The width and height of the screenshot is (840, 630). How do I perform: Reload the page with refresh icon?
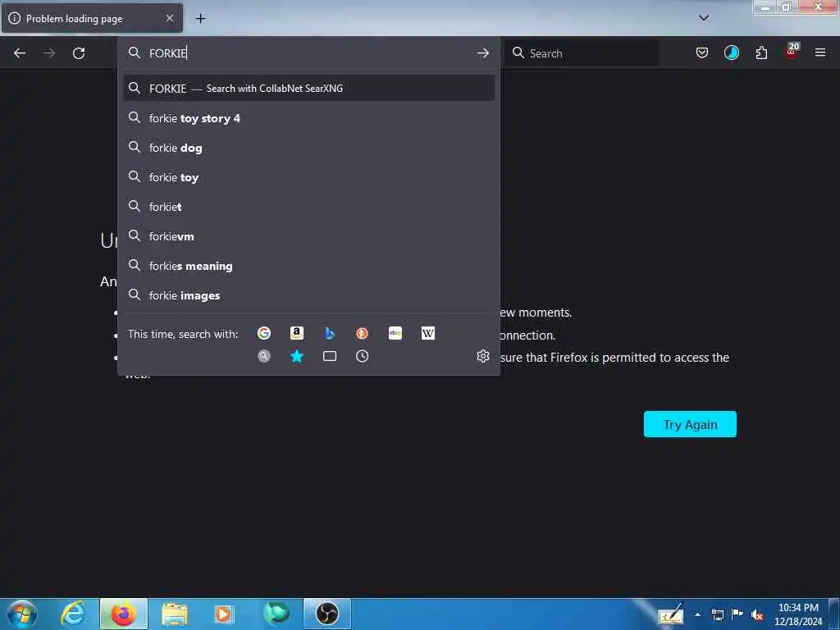click(x=79, y=53)
